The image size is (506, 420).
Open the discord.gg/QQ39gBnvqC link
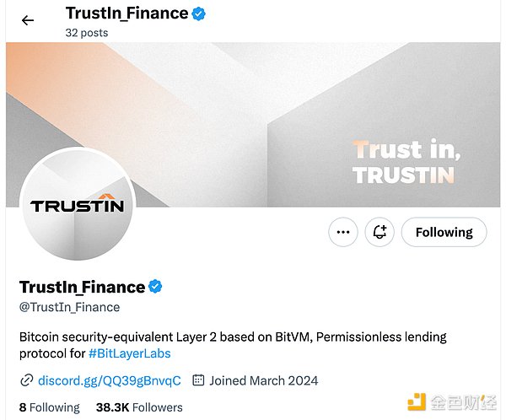point(110,380)
